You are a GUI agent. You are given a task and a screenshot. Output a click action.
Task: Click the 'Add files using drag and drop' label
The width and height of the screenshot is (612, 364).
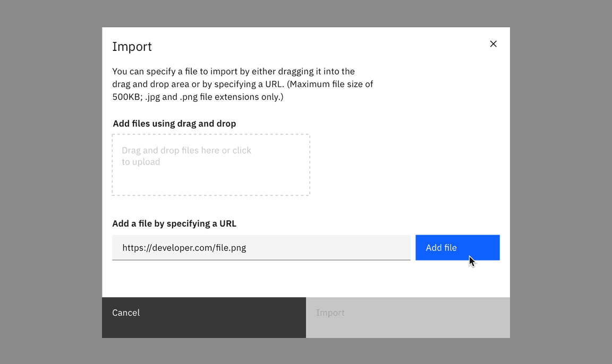(174, 123)
